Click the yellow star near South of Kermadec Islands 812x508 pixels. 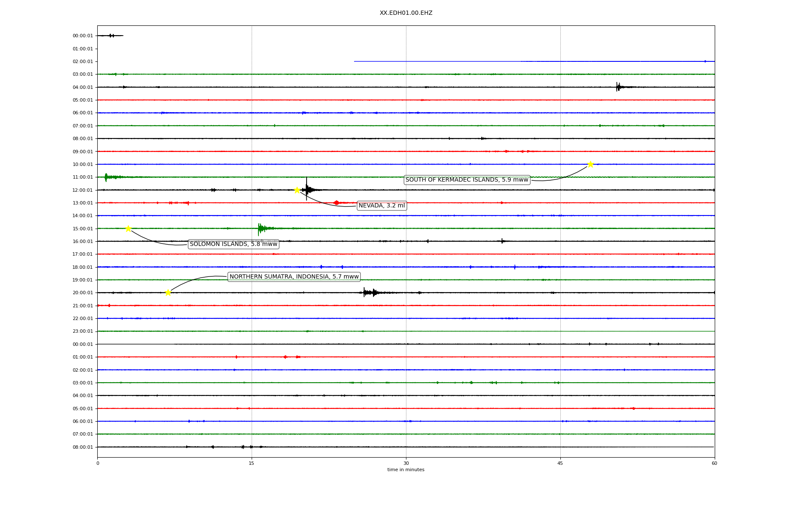tap(590, 164)
